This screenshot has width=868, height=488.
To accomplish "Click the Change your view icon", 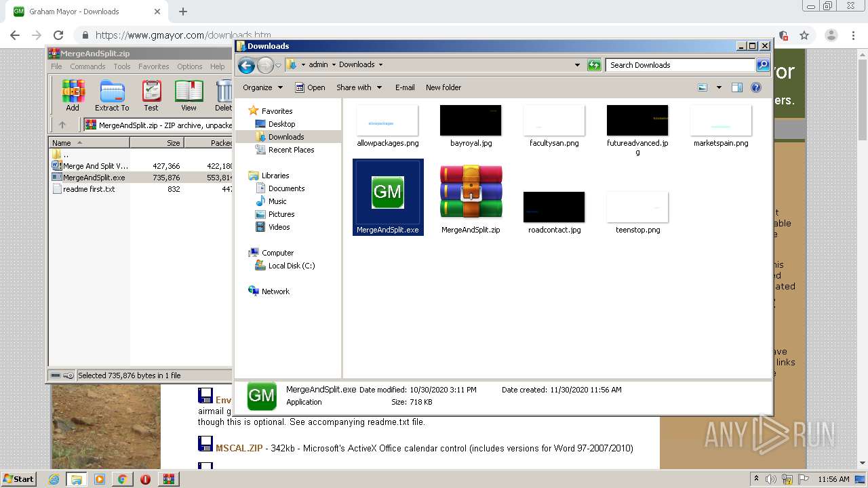I will tap(703, 87).
